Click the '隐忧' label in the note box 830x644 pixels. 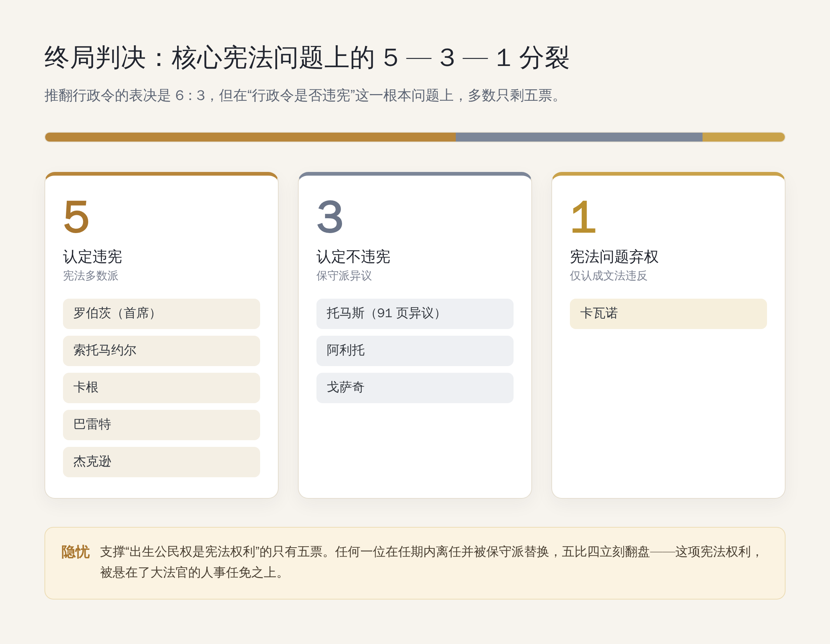75,552
